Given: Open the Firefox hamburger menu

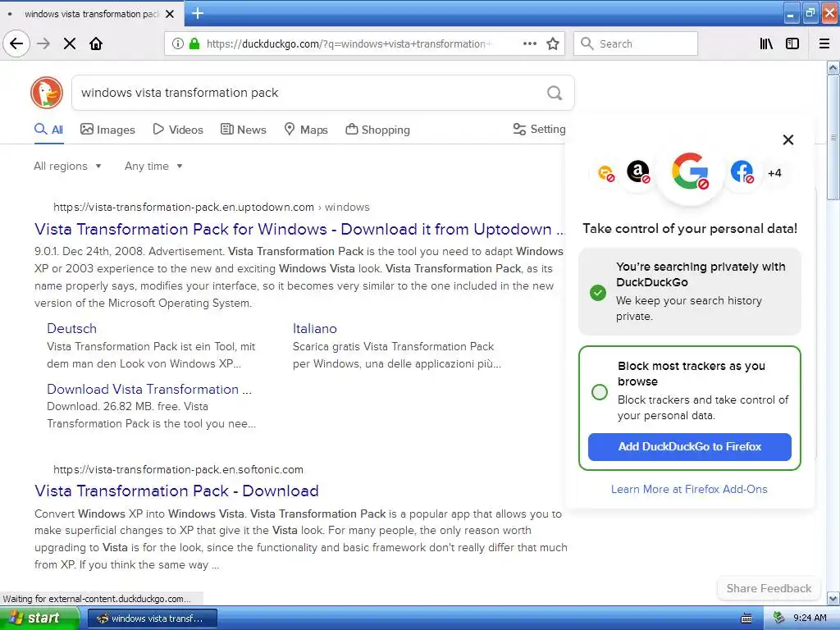Looking at the screenshot, I should 824,43.
